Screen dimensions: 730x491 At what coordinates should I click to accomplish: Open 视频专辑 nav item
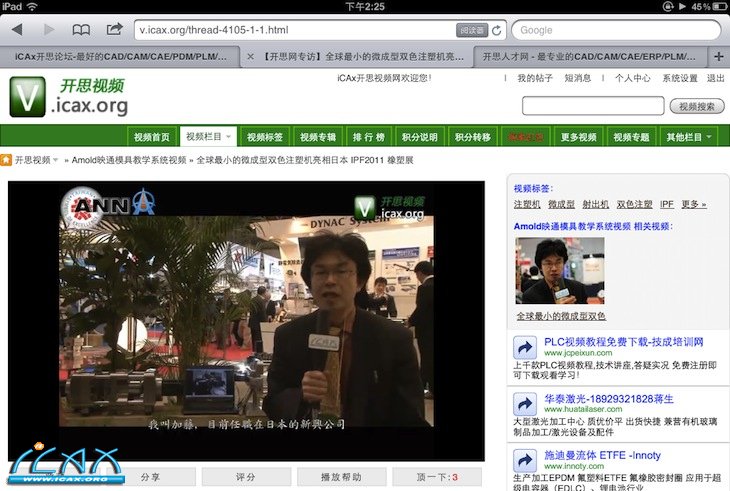(x=318, y=137)
